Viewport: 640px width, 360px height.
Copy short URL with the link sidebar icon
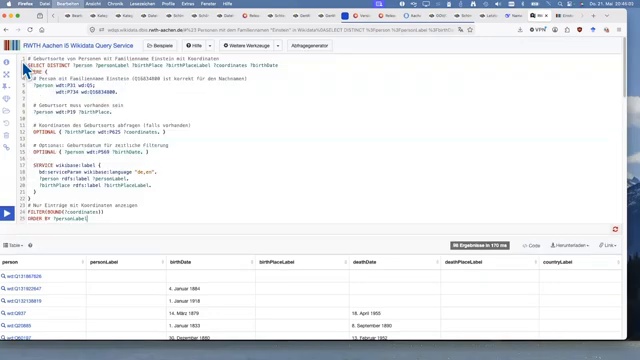[x=6, y=147]
